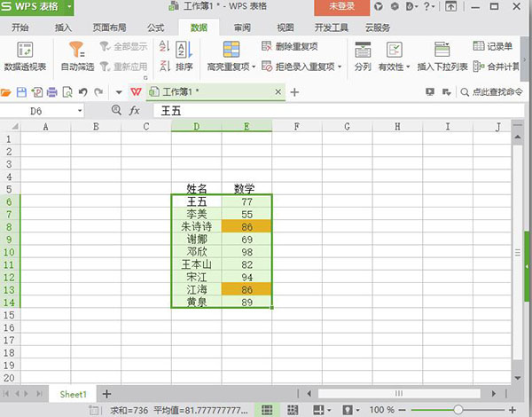
Task: Click the print icon in quick toolbar
Action: (52, 92)
